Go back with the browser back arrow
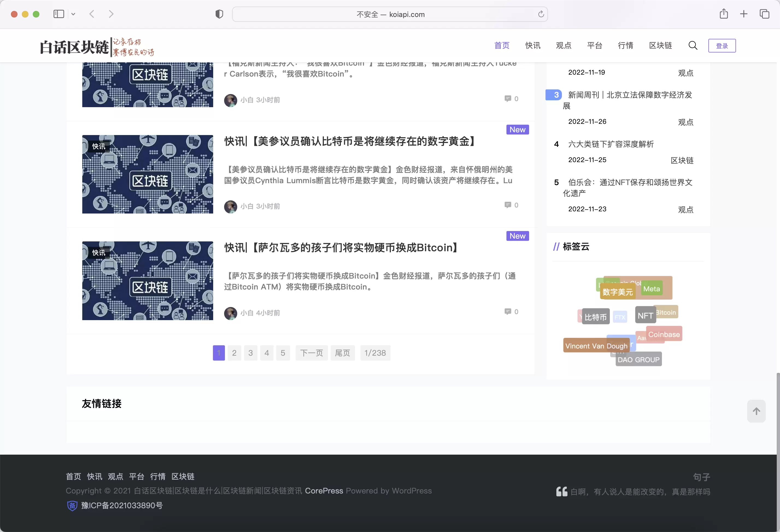The image size is (780, 532). coord(92,14)
